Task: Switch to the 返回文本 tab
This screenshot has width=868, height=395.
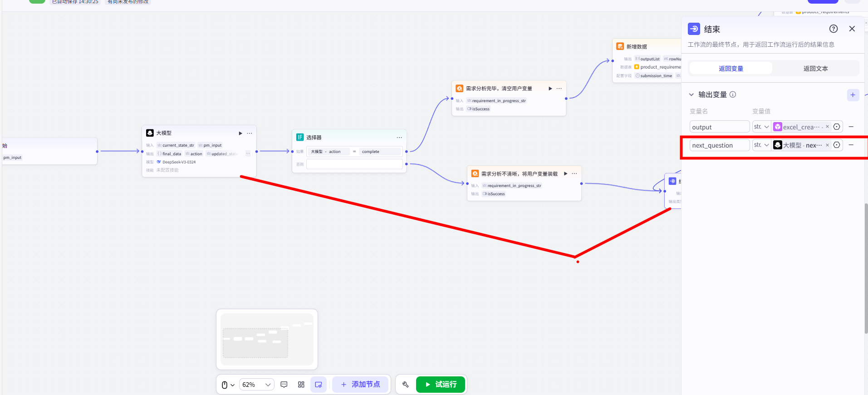Action: click(x=815, y=69)
